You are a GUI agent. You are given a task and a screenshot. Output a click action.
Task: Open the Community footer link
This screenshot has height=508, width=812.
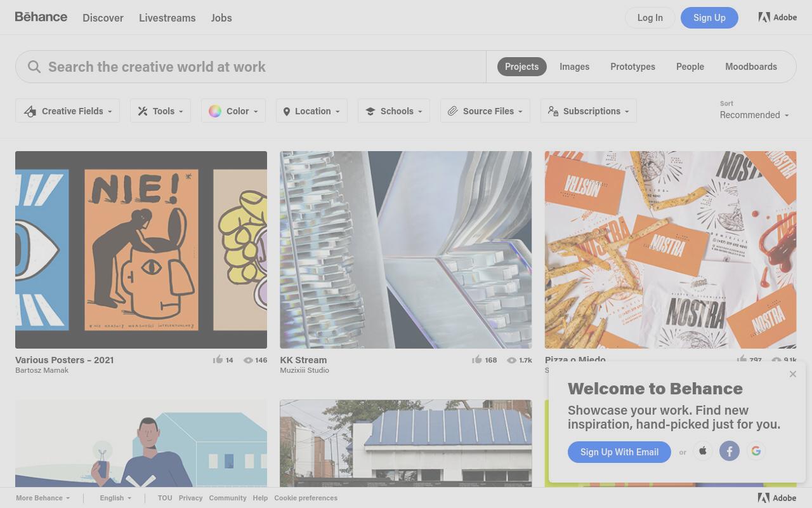228,498
